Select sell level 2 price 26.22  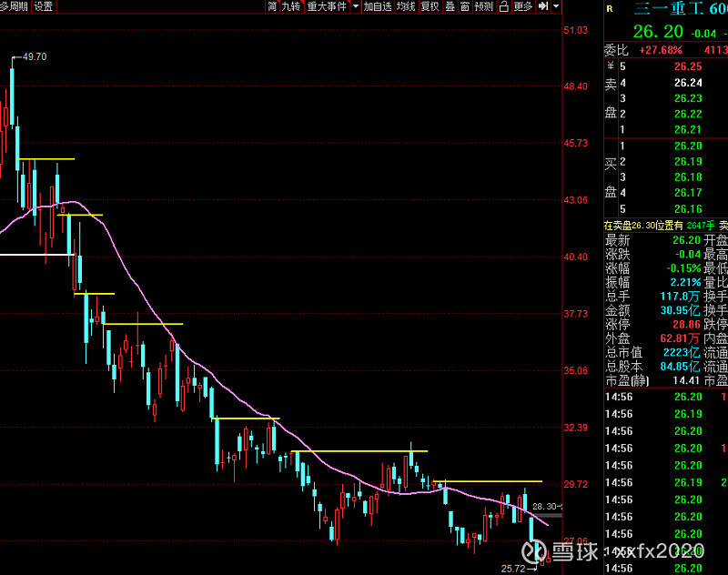pos(688,114)
